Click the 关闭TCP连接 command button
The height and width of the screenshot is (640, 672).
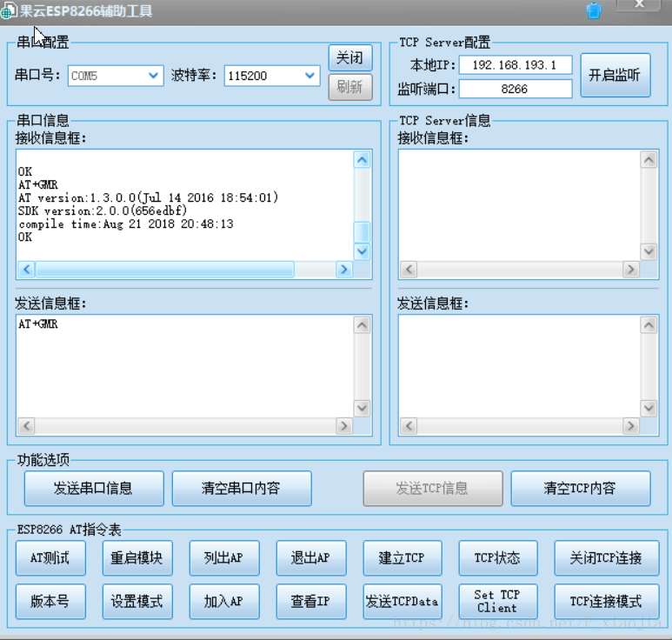(607, 557)
